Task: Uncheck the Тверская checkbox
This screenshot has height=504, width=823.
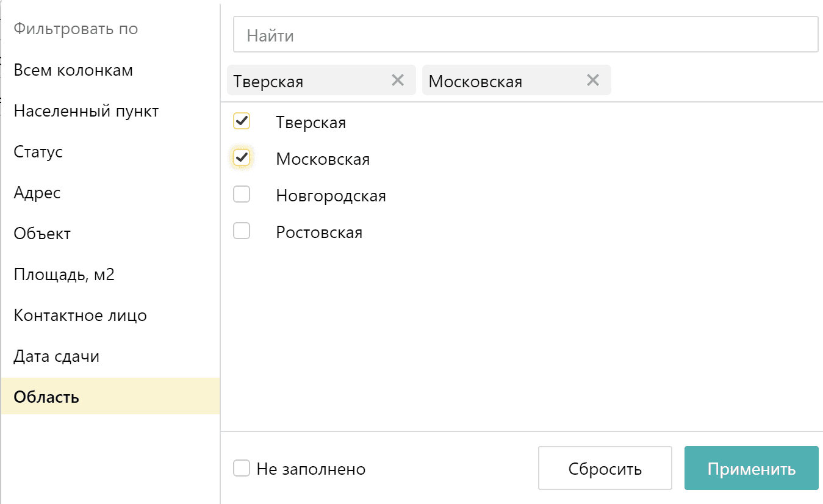Action: [241, 121]
